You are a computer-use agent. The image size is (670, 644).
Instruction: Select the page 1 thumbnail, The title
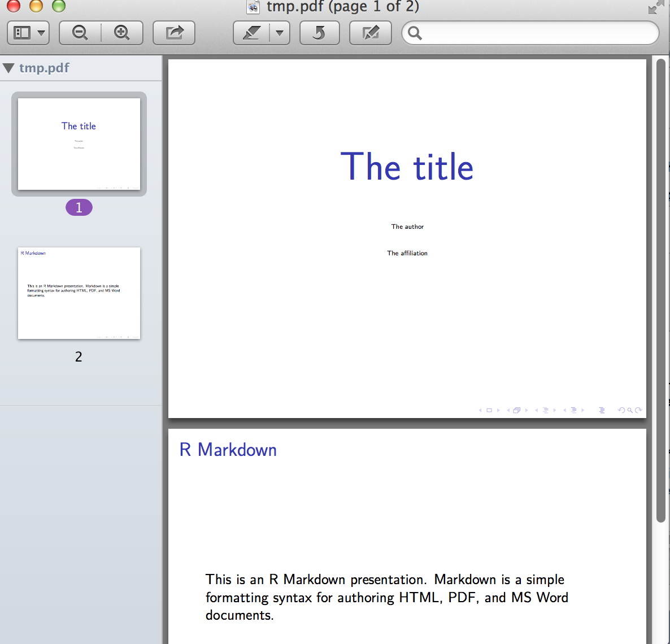point(79,144)
